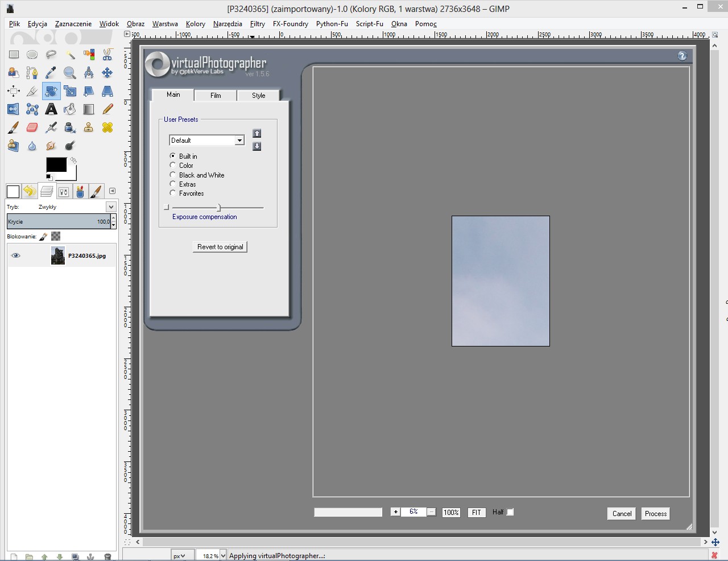Activate the Zoom magnifier tool
This screenshot has width=728, height=561.
click(x=70, y=73)
